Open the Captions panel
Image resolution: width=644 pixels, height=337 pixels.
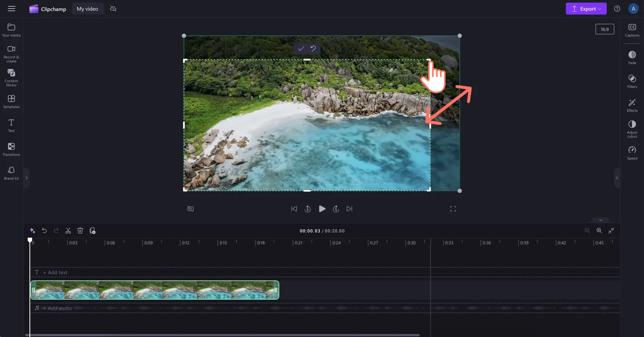(632, 30)
